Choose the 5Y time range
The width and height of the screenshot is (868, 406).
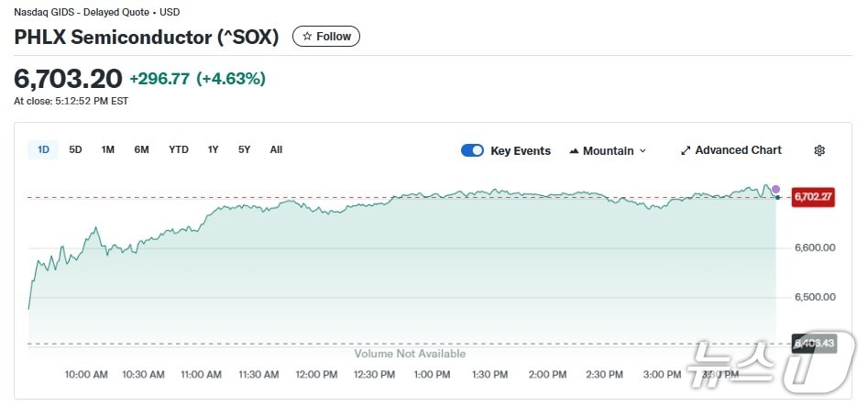244,149
